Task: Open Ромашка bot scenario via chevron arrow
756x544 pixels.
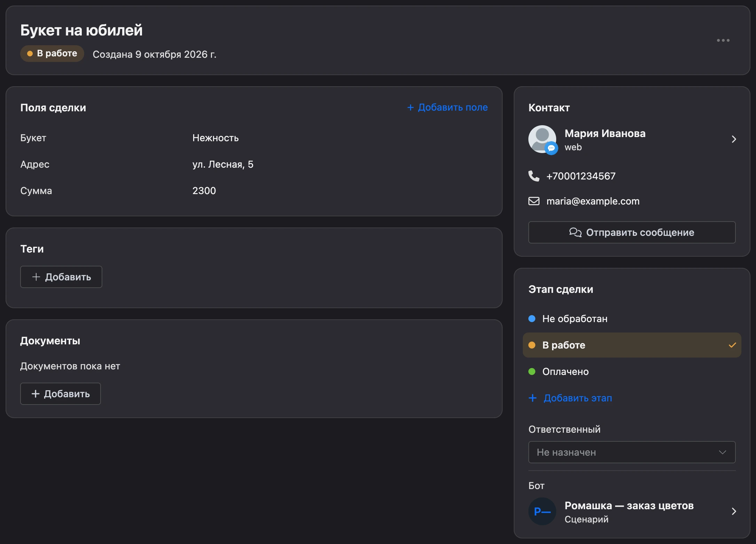Action: click(734, 511)
